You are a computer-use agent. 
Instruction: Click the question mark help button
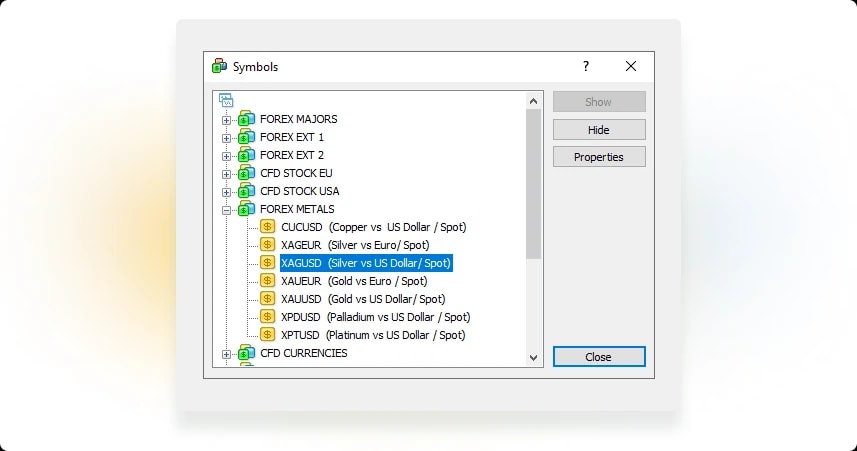coord(586,66)
